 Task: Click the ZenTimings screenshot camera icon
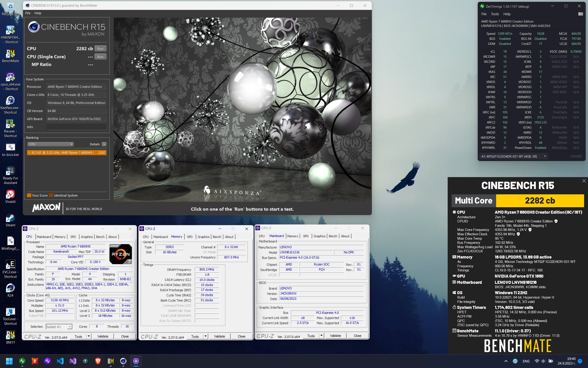pos(580,14)
